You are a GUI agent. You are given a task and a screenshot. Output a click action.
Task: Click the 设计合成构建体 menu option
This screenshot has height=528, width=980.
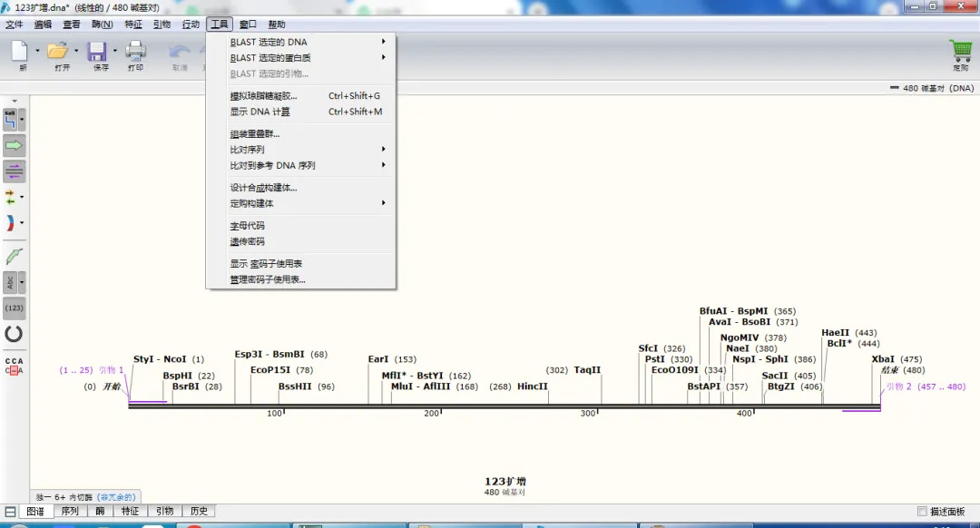263,188
